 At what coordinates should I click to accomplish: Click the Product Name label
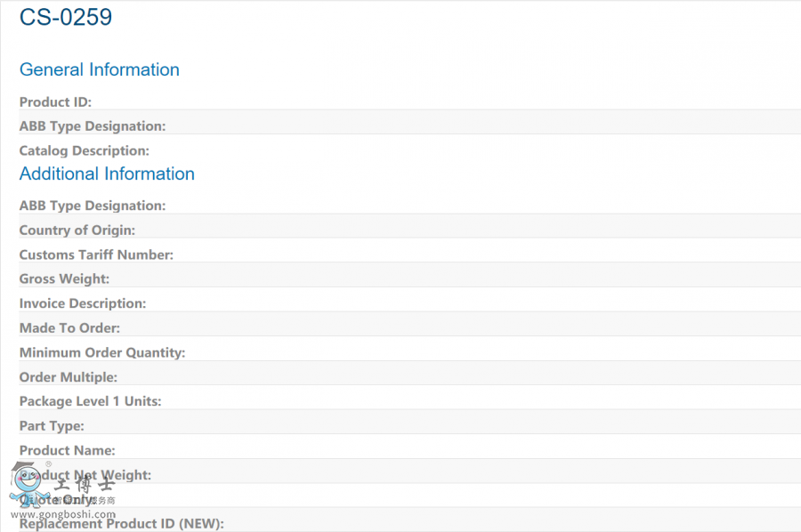tap(68, 450)
